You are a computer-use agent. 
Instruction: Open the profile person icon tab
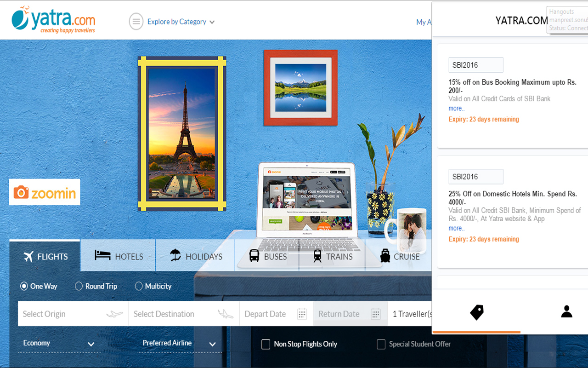pyautogui.click(x=566, y=311)
